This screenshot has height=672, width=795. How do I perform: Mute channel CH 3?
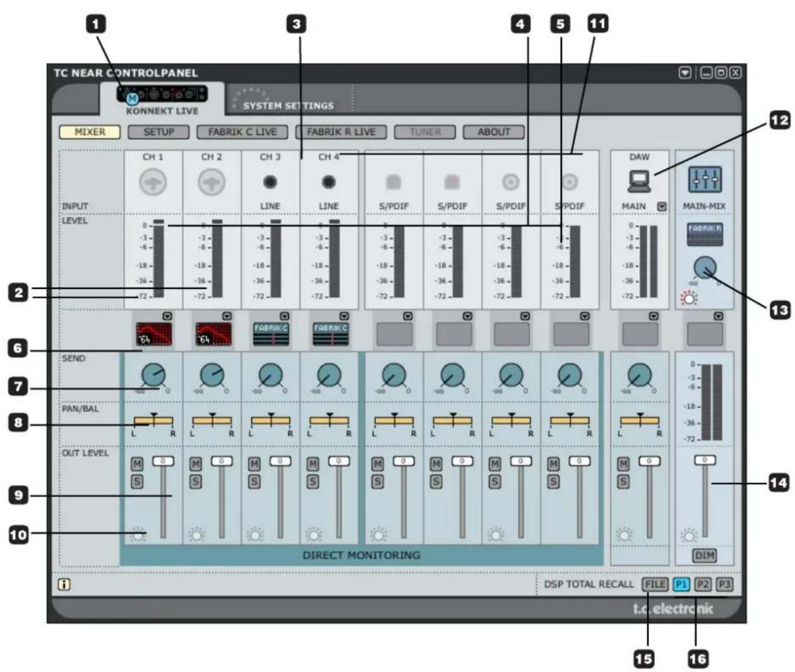pos(254,464)
